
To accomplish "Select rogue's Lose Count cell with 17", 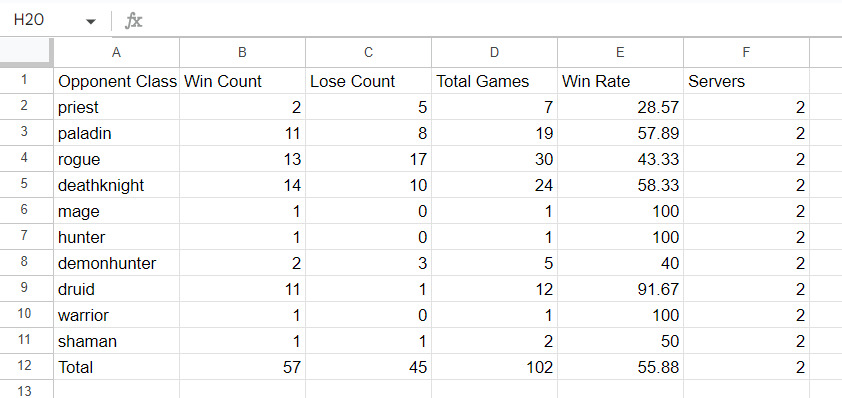I will (368, 160).
